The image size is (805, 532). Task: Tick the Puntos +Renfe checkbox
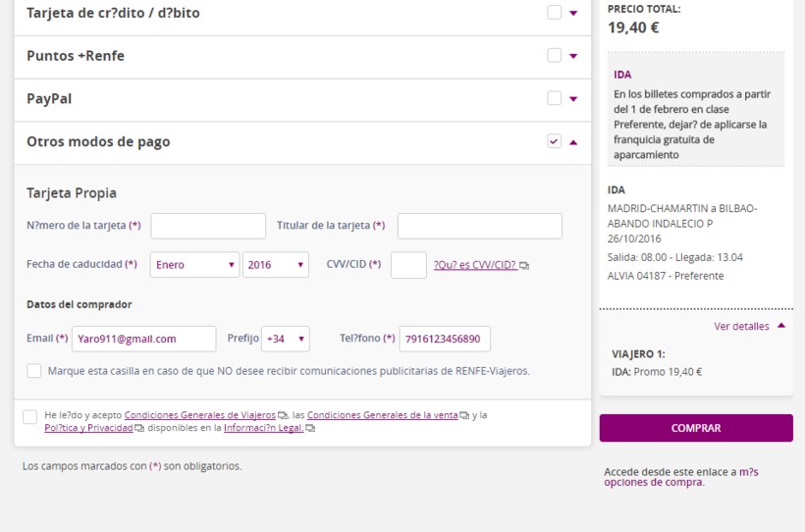[554, 55]
